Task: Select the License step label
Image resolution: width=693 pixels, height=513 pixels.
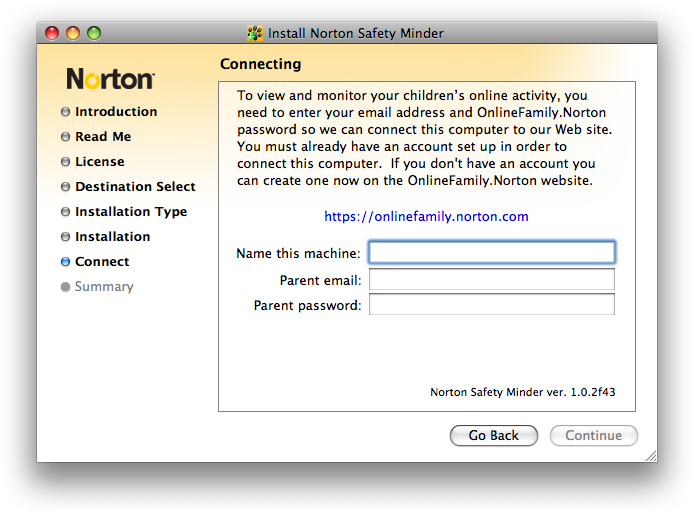Action: click(x=100, y=162)
